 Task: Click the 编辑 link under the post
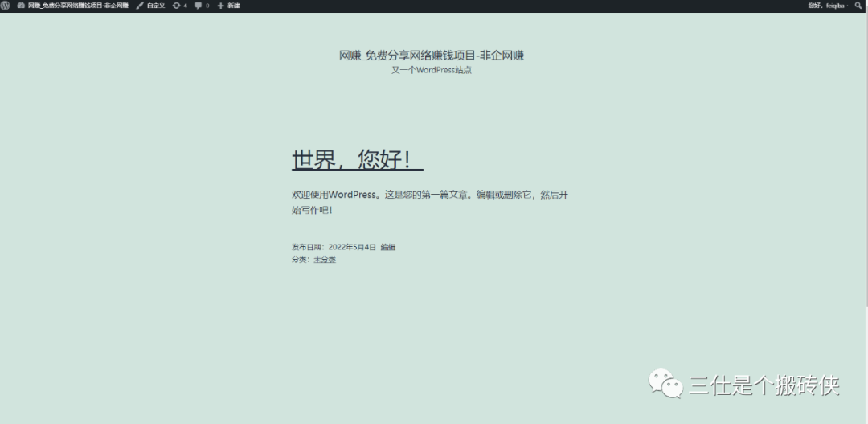click(388, 247)
